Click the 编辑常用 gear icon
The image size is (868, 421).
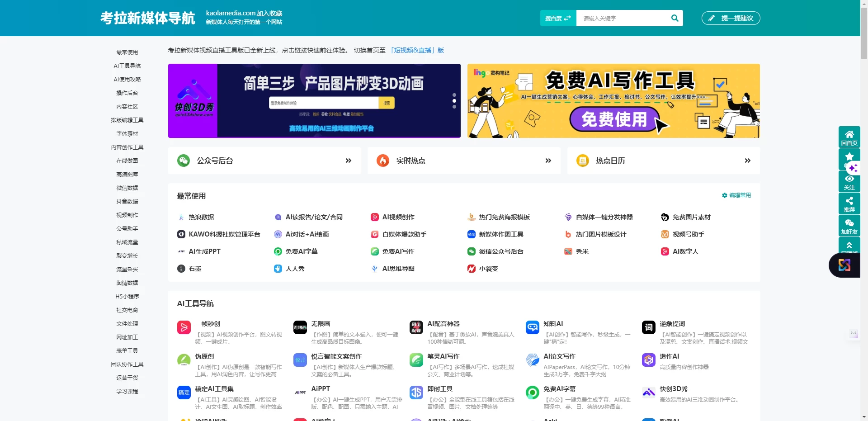(x=724, y=195)
